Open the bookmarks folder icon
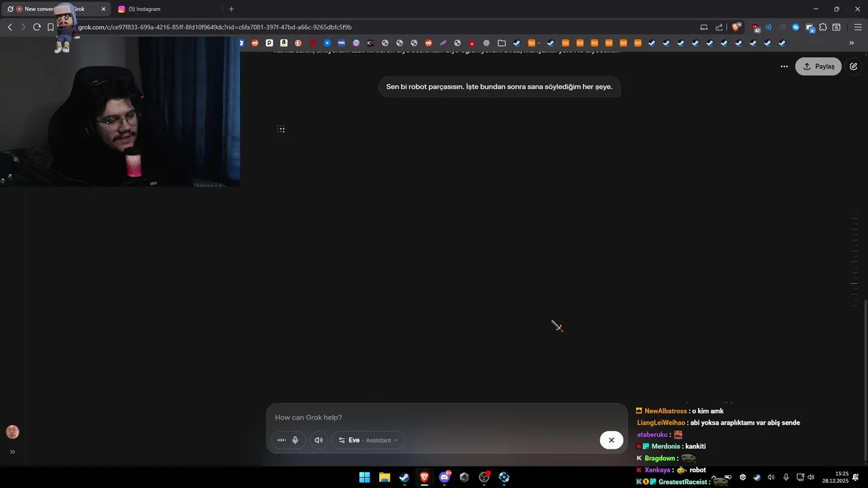 [x=502, y=43]
